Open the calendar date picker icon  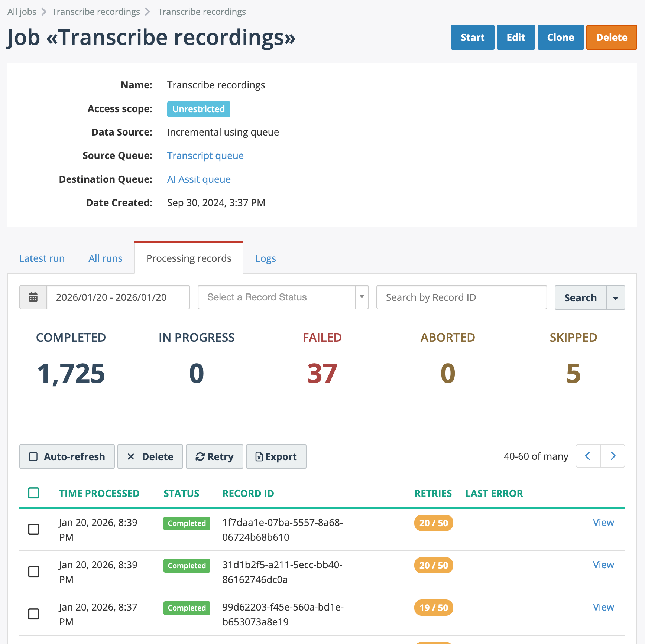(33, 297)
